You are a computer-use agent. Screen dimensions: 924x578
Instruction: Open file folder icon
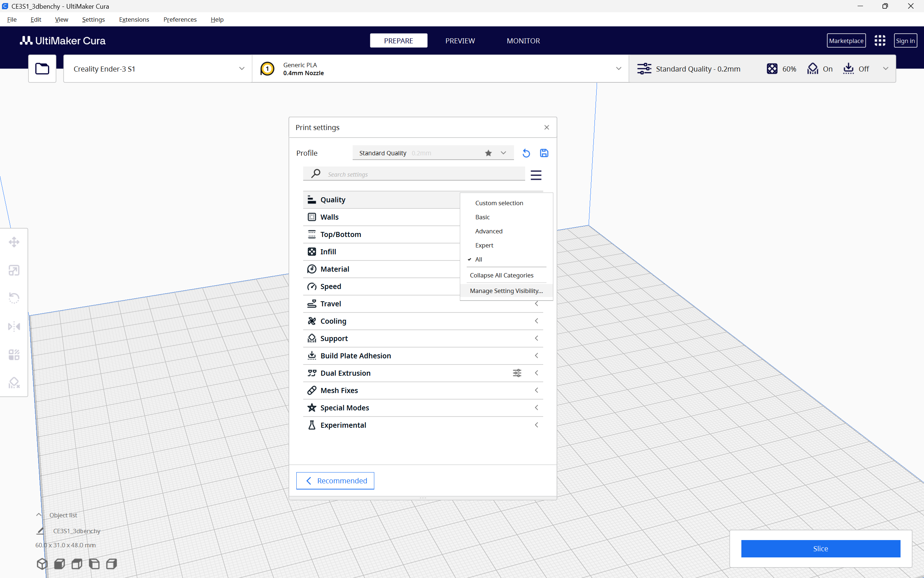pyautogui.click(x=42, y=69)
